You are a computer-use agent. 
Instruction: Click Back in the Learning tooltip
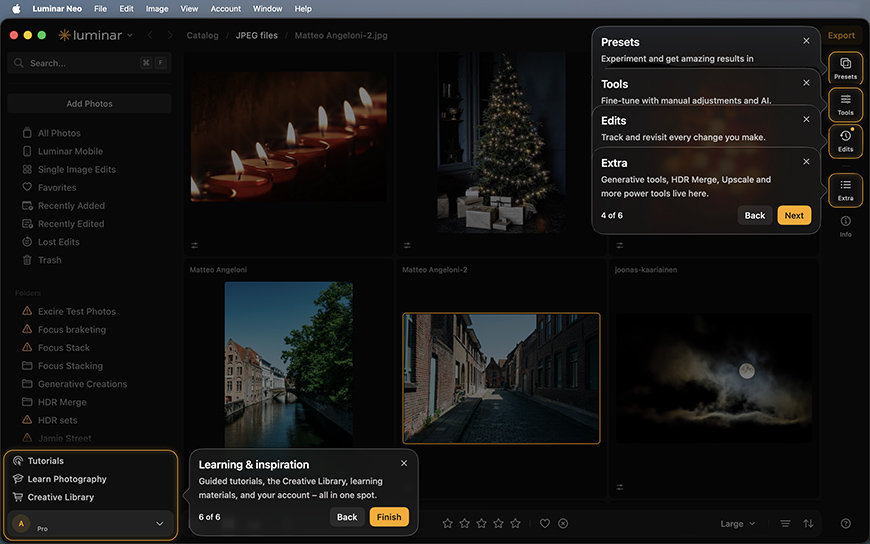[347, 517]
